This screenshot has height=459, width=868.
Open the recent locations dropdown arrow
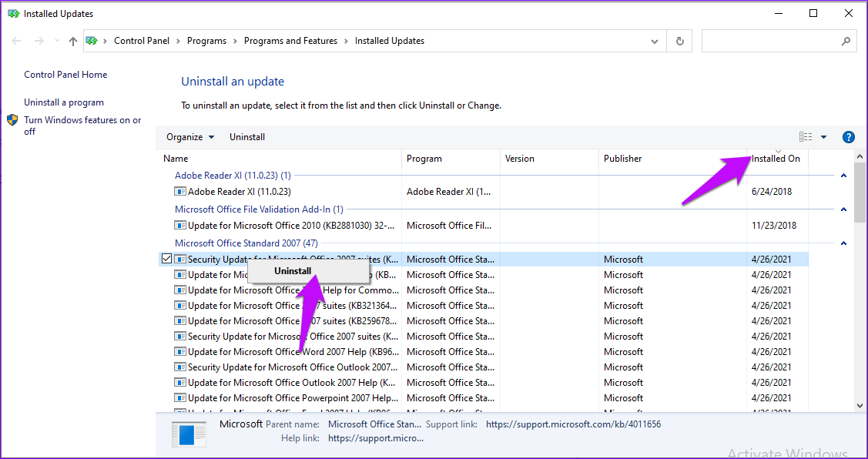(57, 41)
